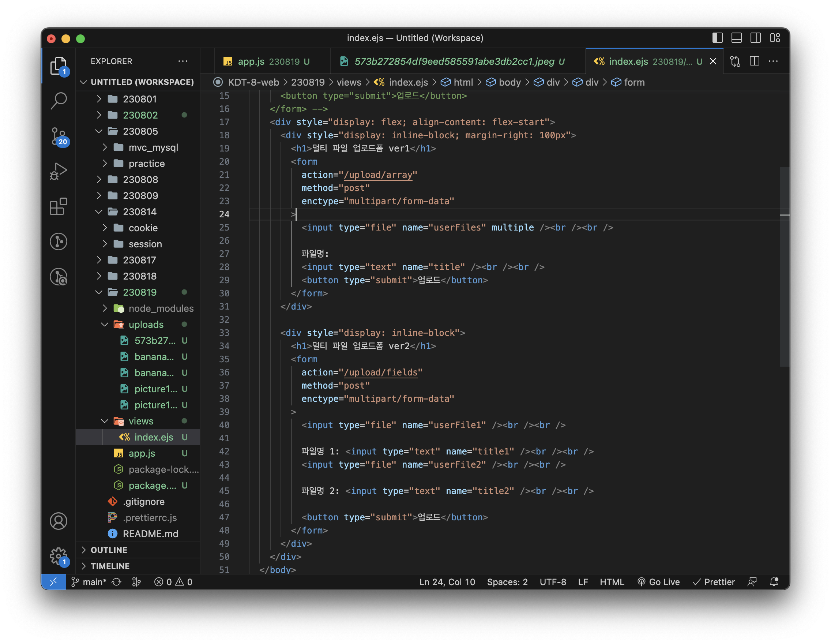Collapse the uploads folder
831x644 pixels.
click(138, 324)
